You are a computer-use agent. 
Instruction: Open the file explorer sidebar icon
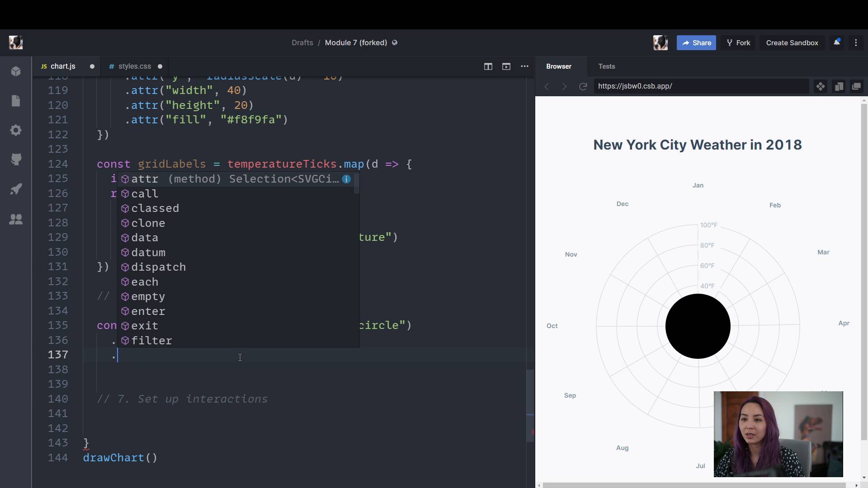16,101
